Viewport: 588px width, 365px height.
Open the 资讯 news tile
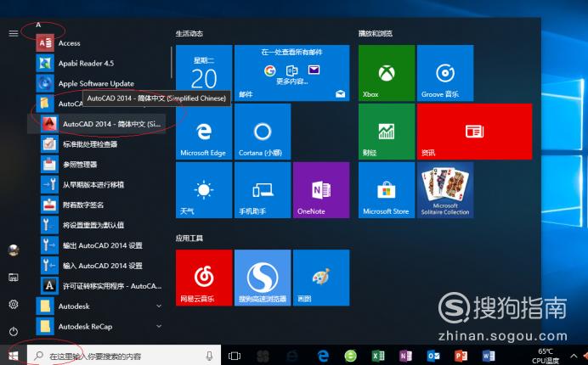tap(474, 132)
